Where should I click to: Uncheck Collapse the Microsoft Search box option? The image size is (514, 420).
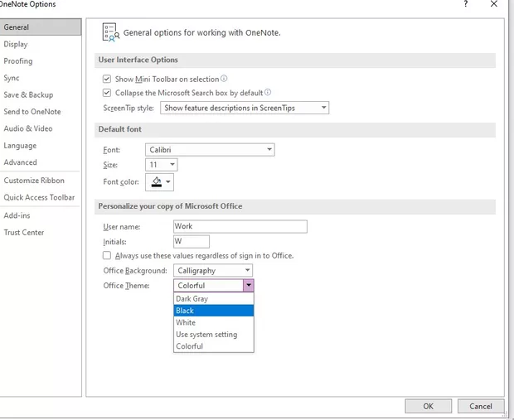click(x=106, y=93)
